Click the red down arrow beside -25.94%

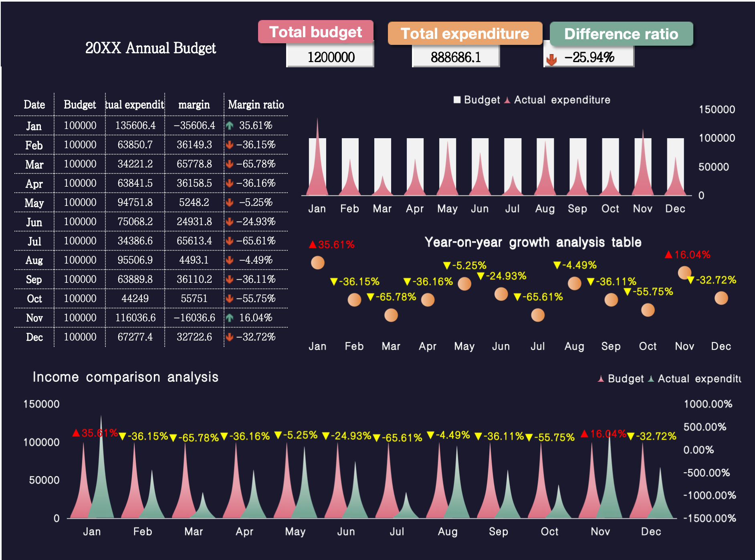551,59
